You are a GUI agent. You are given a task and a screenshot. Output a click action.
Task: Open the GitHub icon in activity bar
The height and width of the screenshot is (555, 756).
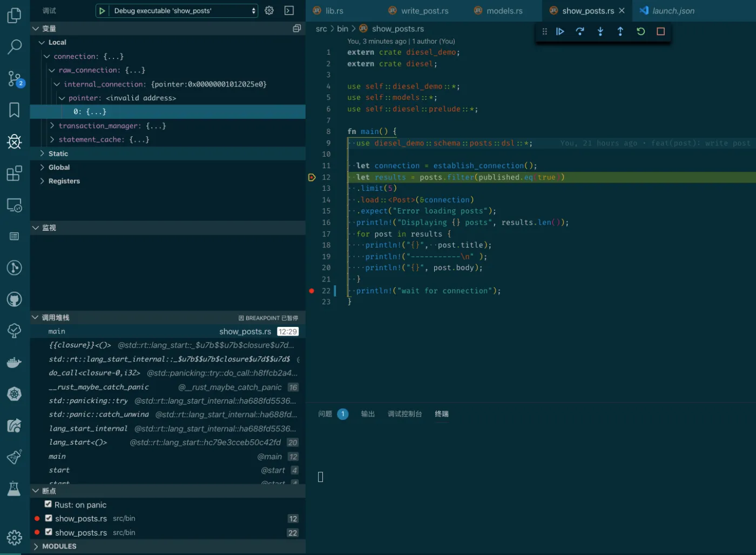[15, 299]
